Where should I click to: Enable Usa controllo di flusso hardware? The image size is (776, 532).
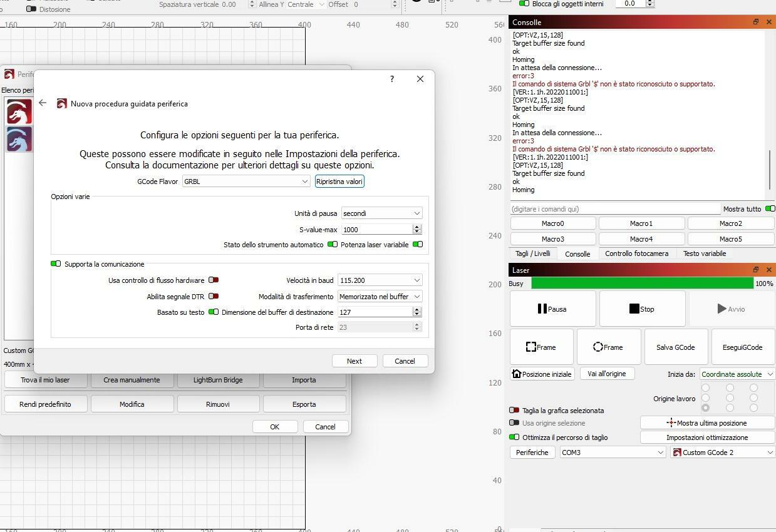[x=214, y=280]
